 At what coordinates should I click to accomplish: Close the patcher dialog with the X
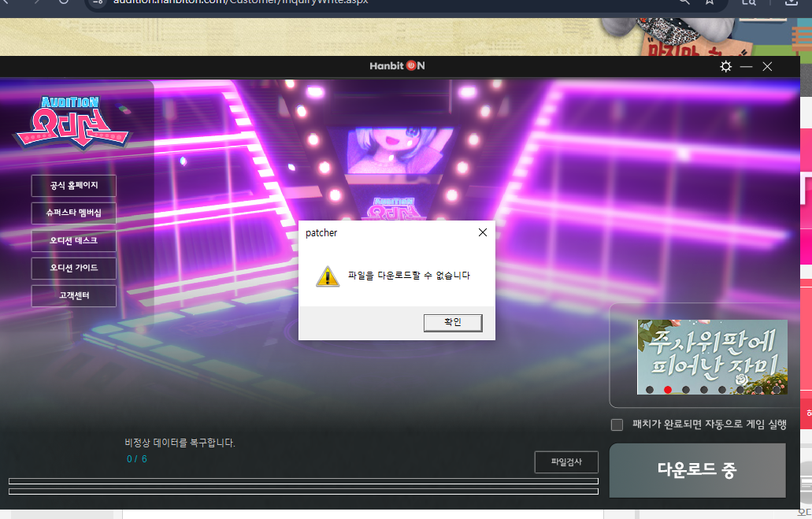tap(482, 232)
